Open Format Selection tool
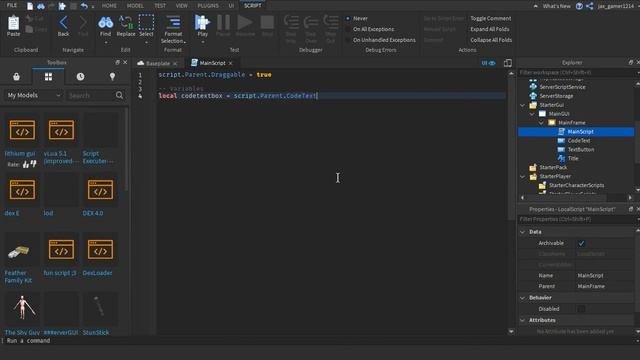The image size is (640, 360). (173, 29)
